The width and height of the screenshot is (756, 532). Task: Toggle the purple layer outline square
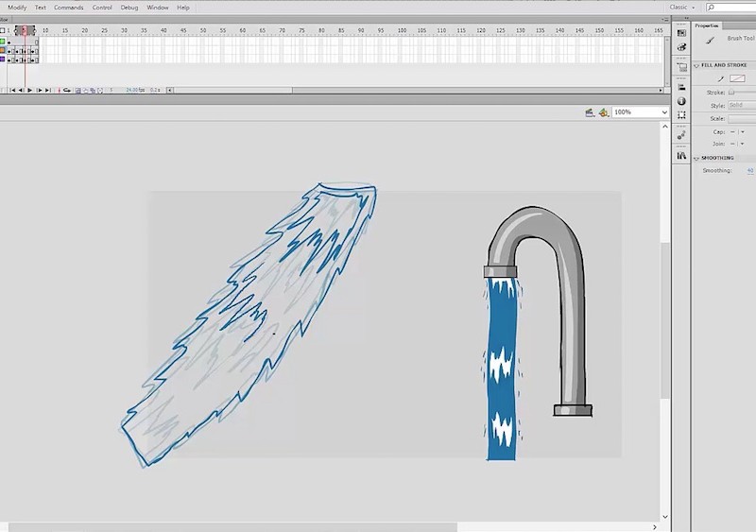(x=3, y=60)
